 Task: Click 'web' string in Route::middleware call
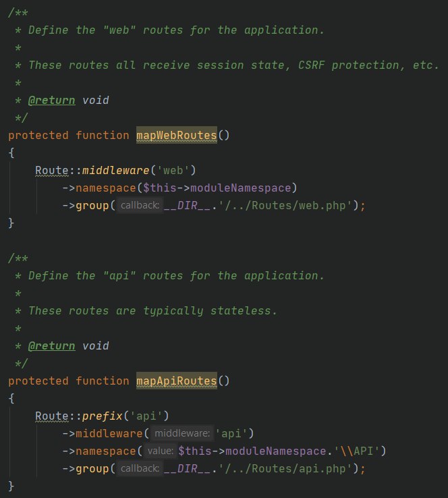tap(173, 171)
